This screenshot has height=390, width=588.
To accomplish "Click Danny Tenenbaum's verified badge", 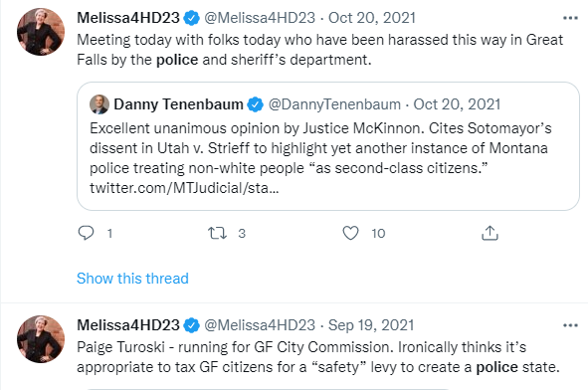I will click(x=256, y=104).
